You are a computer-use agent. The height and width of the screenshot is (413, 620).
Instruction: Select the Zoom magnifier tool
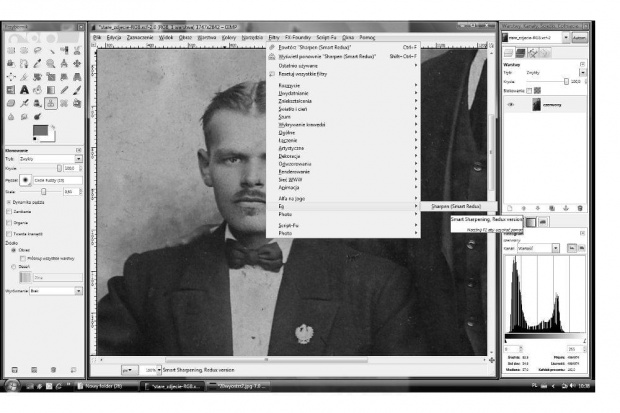pyautogui.click(x=51, y=63)
